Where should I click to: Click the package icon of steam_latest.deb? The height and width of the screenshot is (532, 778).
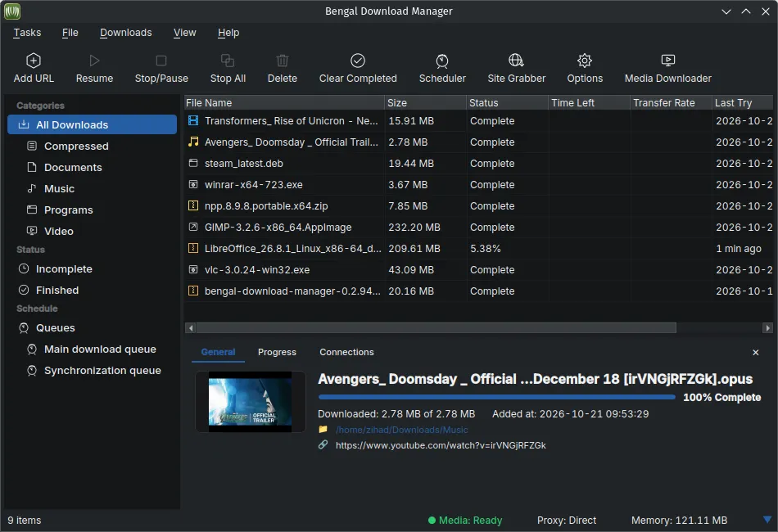pyautogui.click(x=193, y=163)
